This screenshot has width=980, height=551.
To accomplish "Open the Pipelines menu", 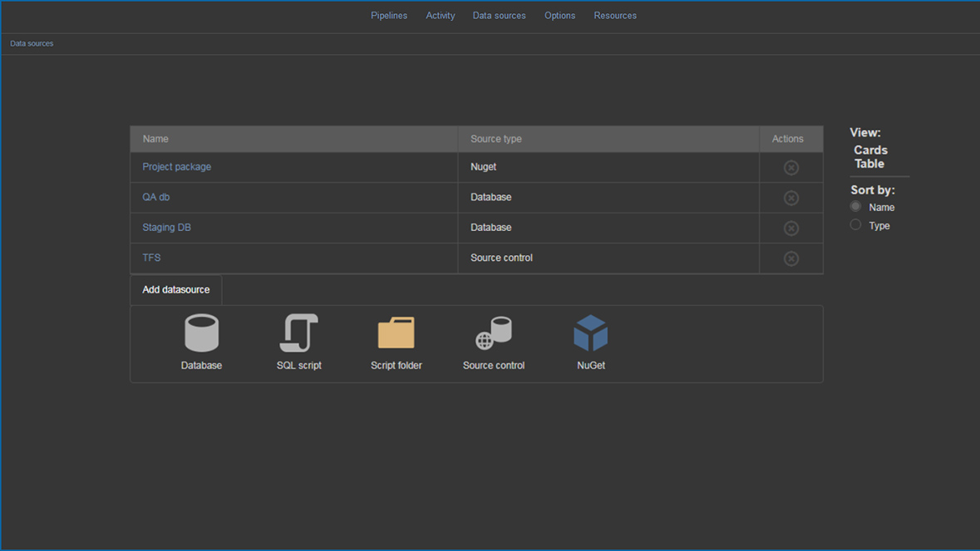I will click(389, 15).
